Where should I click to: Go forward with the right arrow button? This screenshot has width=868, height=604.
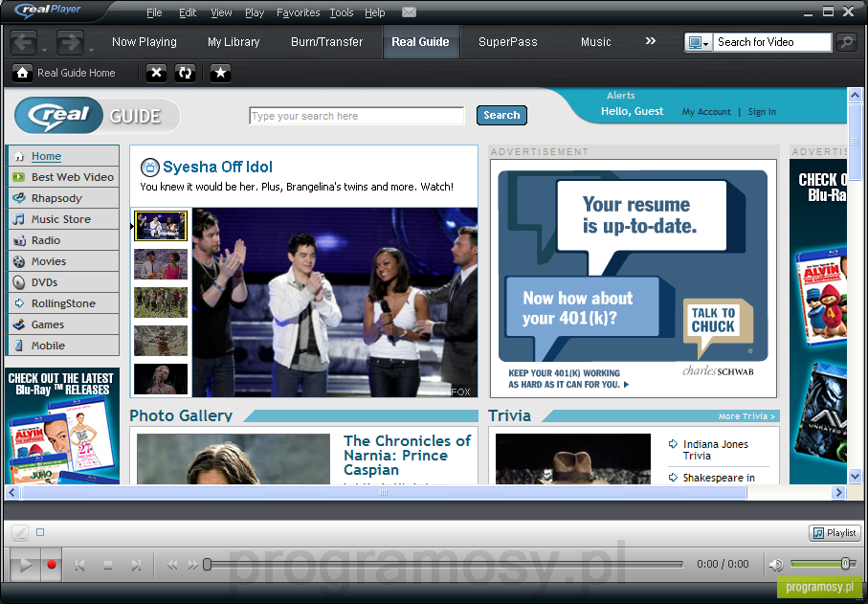(x=70, y=43)
